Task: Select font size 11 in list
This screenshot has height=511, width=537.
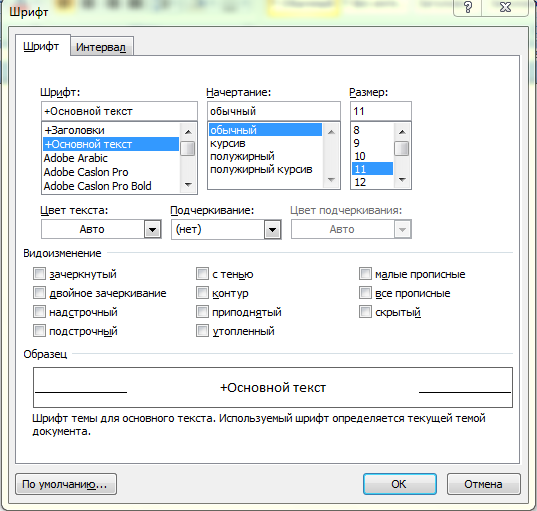Action: (372, 169)
